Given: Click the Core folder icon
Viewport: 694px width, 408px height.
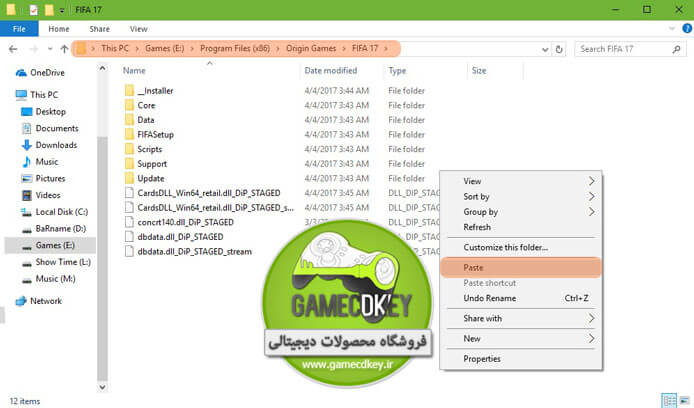Looking at the screenshot, I should point(129,105).
